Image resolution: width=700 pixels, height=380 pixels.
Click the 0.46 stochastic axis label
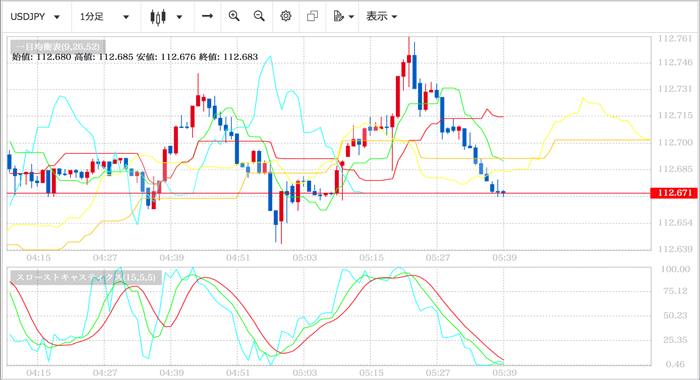[x=675, y=364]
